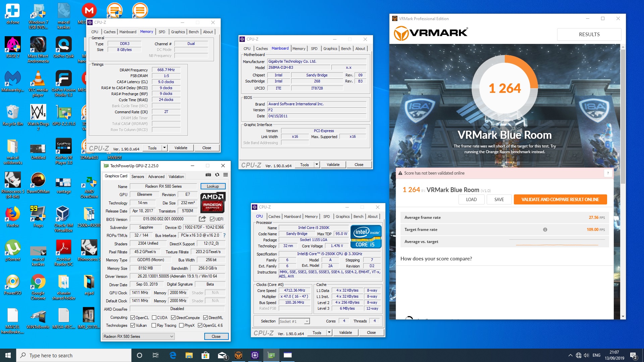Open the Watch Dogs 2 desktop icon

coord(38,117)
